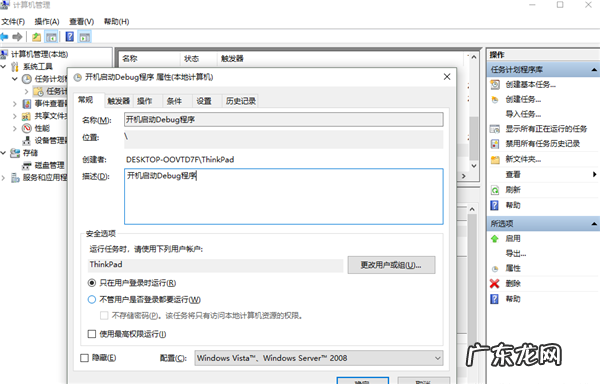Open the 查看 menu in the menu bar

(82, 21)
